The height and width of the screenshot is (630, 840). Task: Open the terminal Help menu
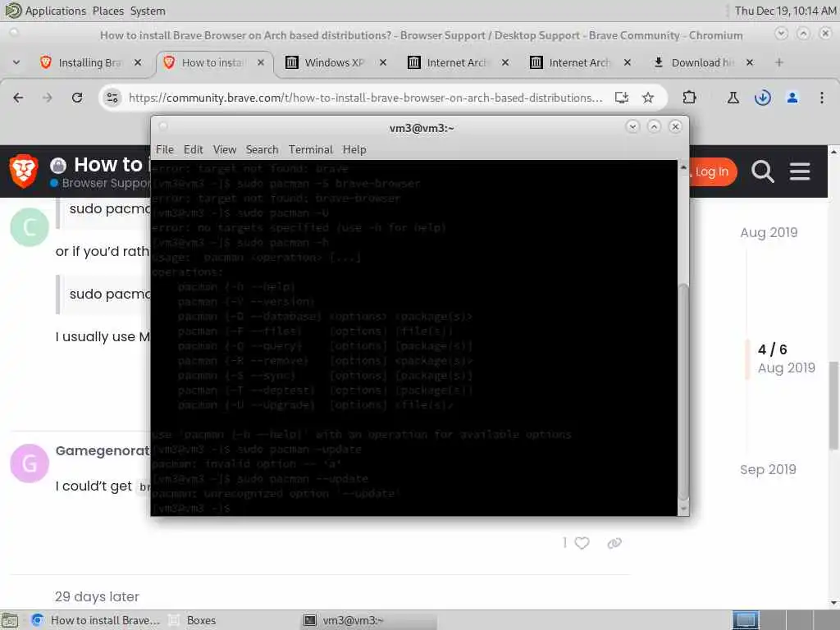(x=354, y=149)
